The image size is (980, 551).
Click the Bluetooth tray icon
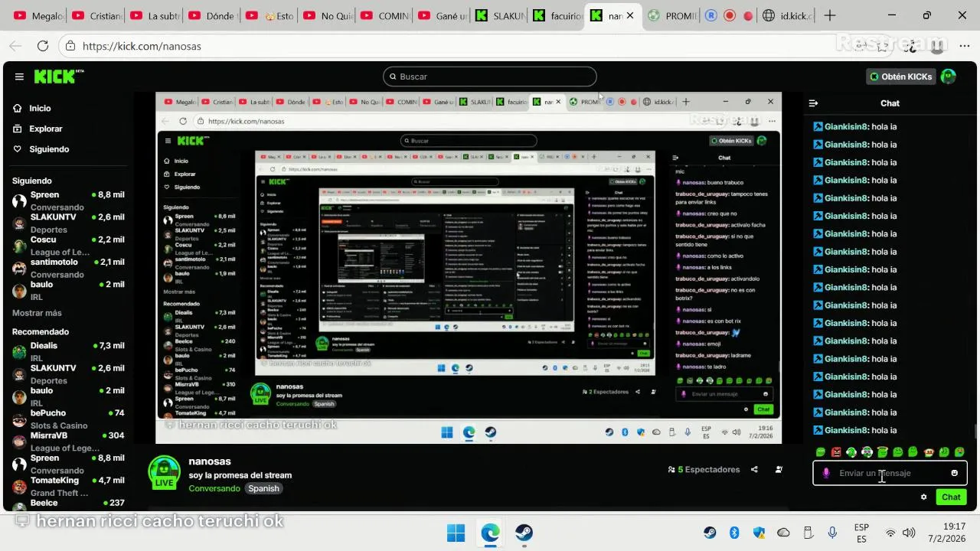(x=734, y=533)
